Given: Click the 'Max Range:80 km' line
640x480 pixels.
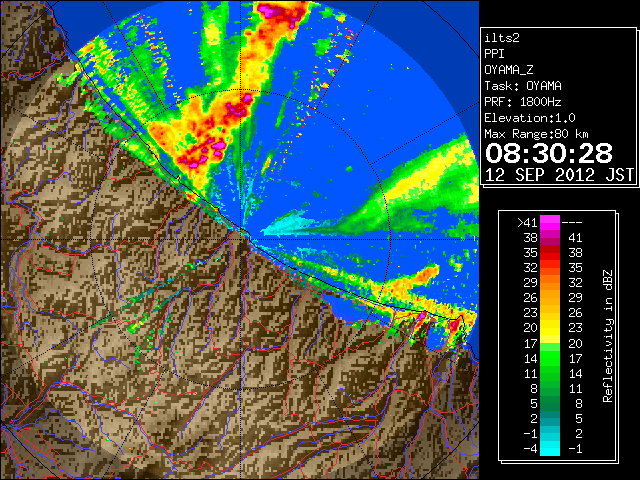Looking at the screenshot, I should click(536, 134).
